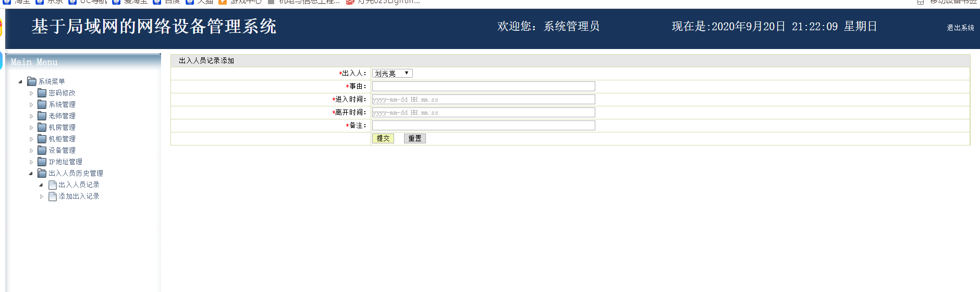
Task: Click the folder icon beside 老师管理
Action: (42, 116)
